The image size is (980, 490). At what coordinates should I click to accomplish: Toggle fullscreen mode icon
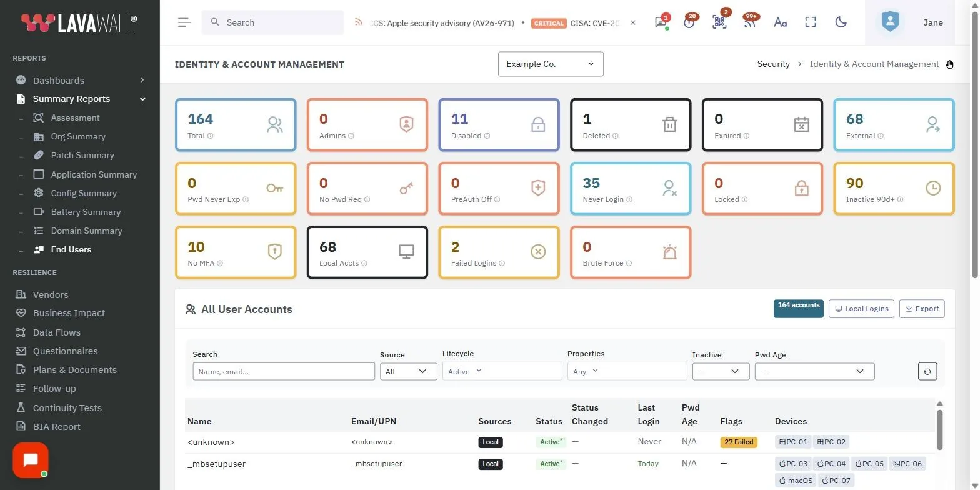point(811,22)
